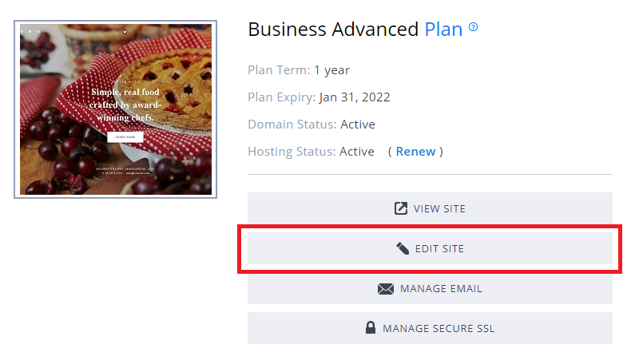Click Learn More button inside site preview

point(125,137)
